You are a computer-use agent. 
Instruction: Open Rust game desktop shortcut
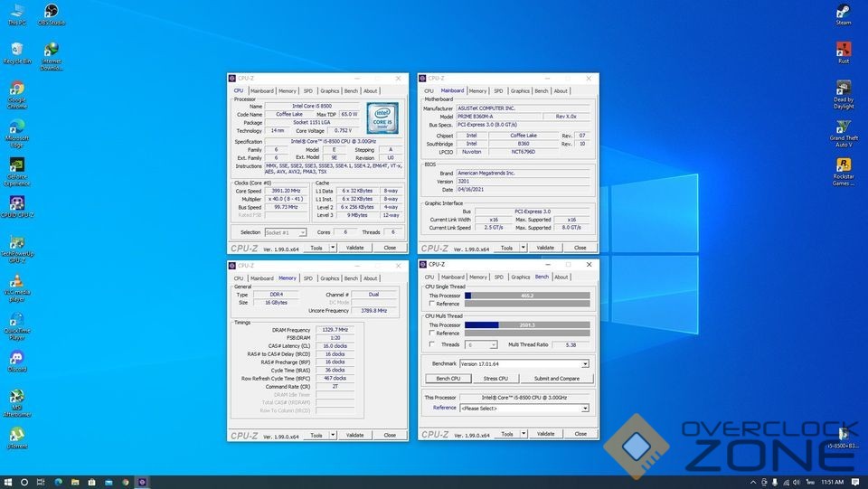click(843, 53)
